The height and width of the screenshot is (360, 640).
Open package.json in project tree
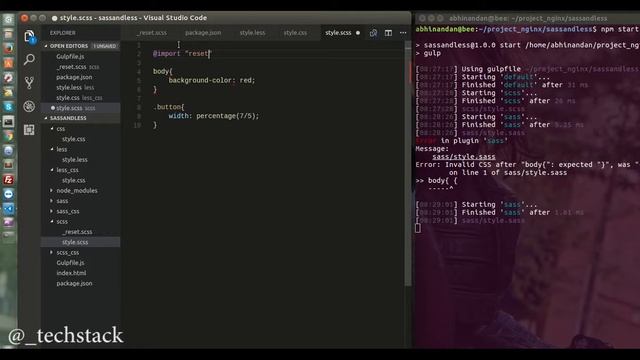74,283
